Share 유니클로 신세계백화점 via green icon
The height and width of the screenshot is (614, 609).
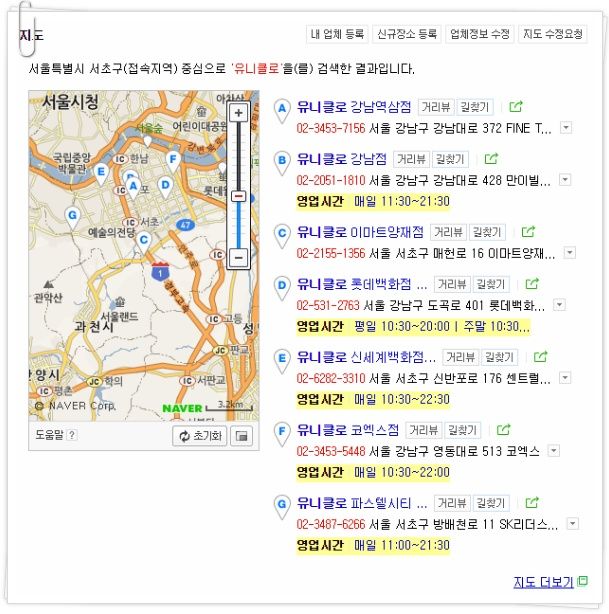point(540,357)
